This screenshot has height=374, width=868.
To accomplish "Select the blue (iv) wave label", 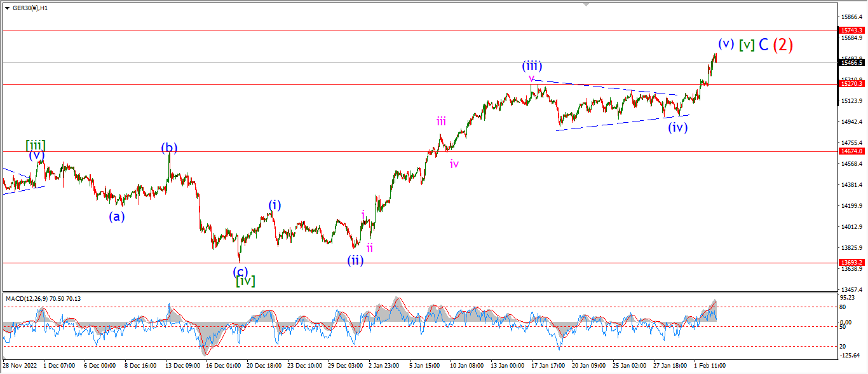I will pyautogui.click(x=678, y=127).
